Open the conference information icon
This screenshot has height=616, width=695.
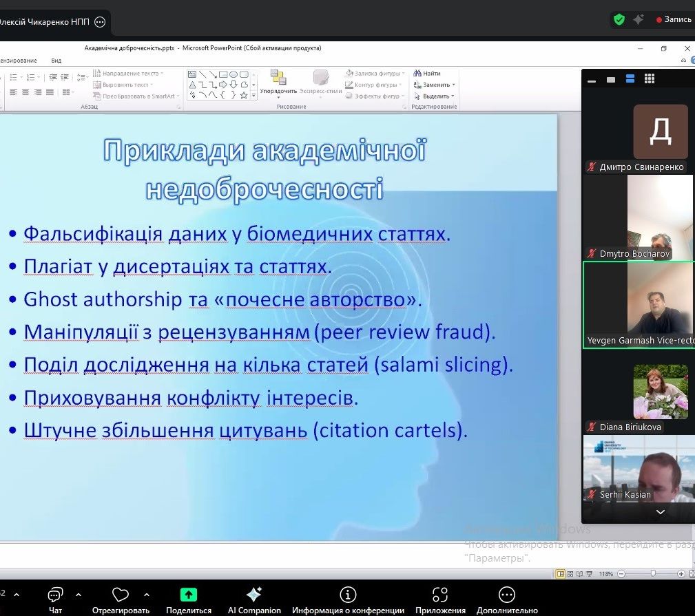coord(348,595)
